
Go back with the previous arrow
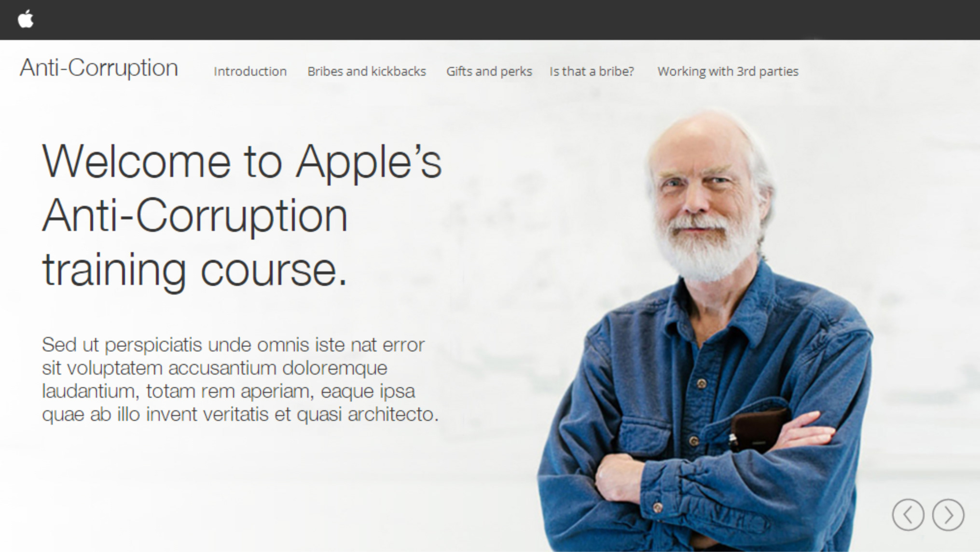[x=908, y=515]
